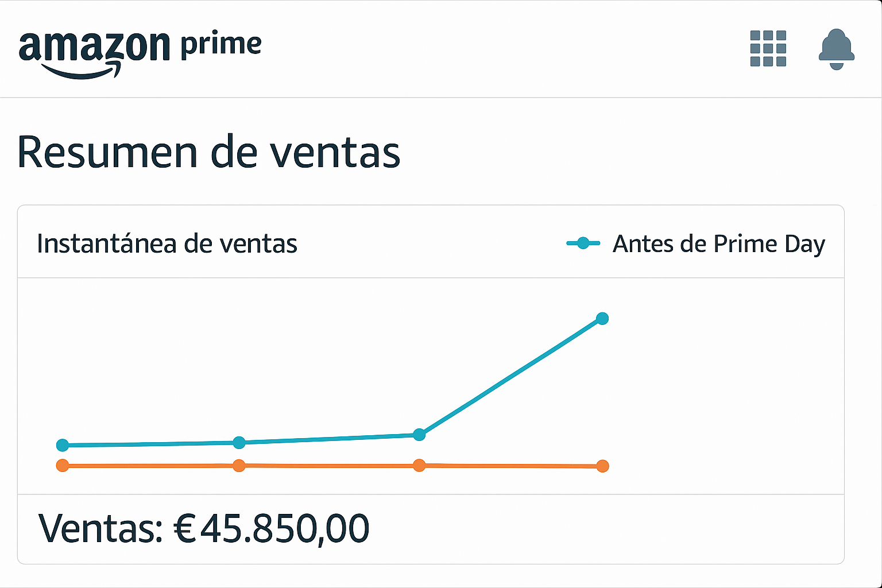Select the second teal data point
This screenshot has height=588, width=882.
[x=239, y=442]
